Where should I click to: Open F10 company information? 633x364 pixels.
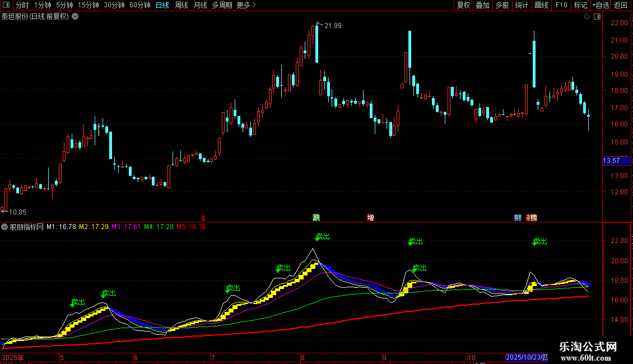[x=561, y=5]
